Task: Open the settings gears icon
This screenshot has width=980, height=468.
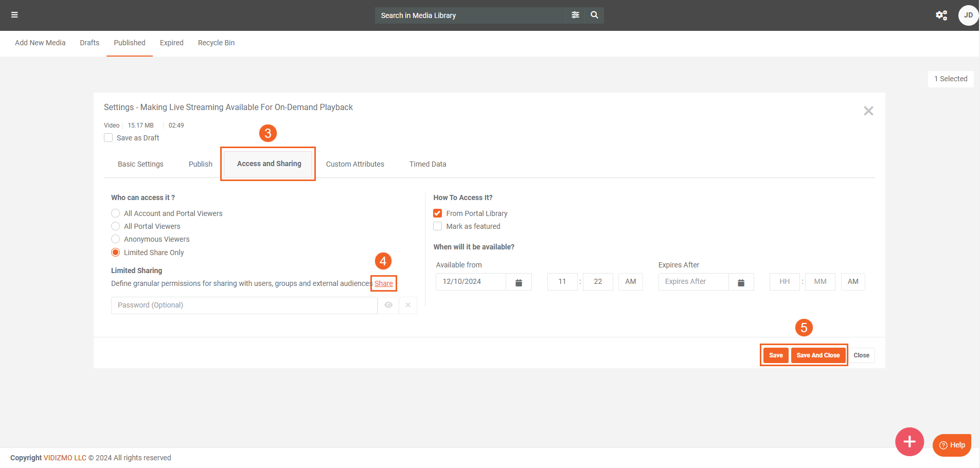Action: [941, 15]
